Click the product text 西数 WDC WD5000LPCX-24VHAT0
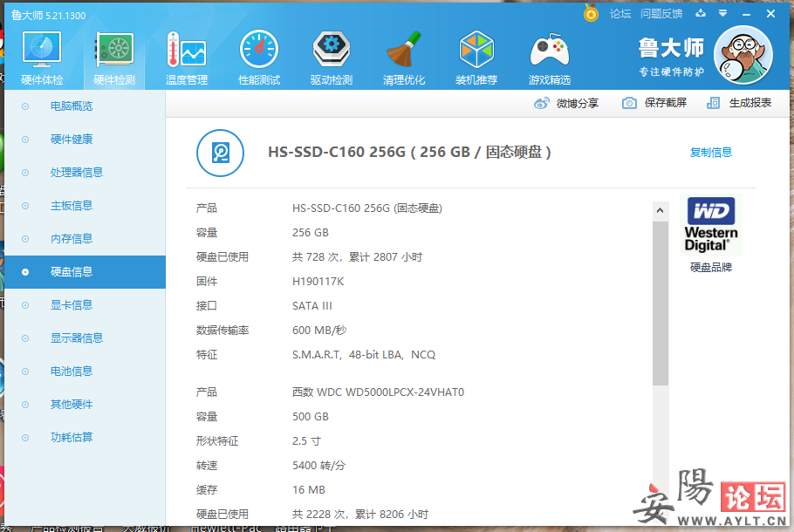This screenshot has height=532, width=794. (x=379, y=392)
